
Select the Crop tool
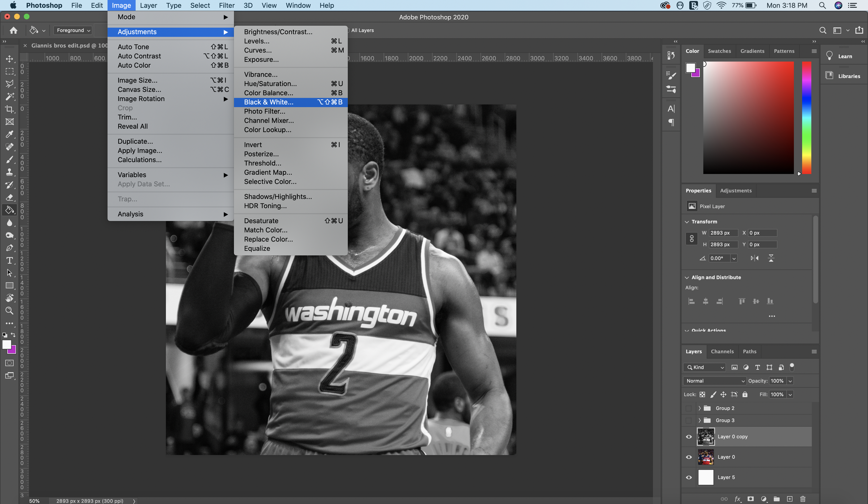click(9, 109)
